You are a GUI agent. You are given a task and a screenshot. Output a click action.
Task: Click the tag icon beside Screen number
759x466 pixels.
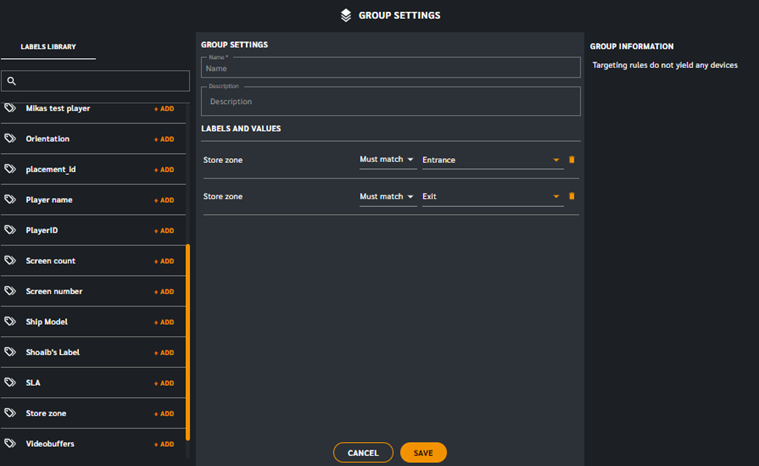pos(10,291)
